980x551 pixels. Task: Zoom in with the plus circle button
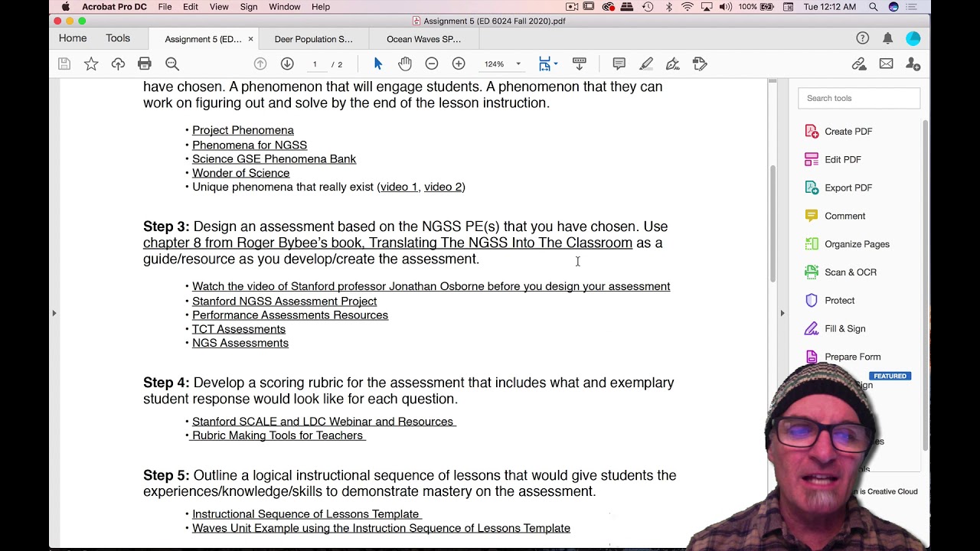coord(459,64)
